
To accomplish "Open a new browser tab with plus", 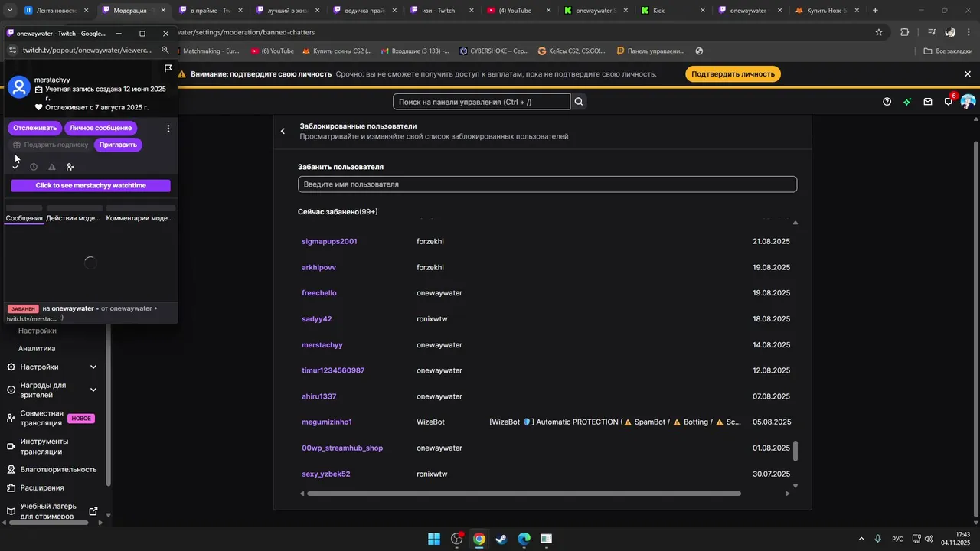I will (x=875, y=11).
